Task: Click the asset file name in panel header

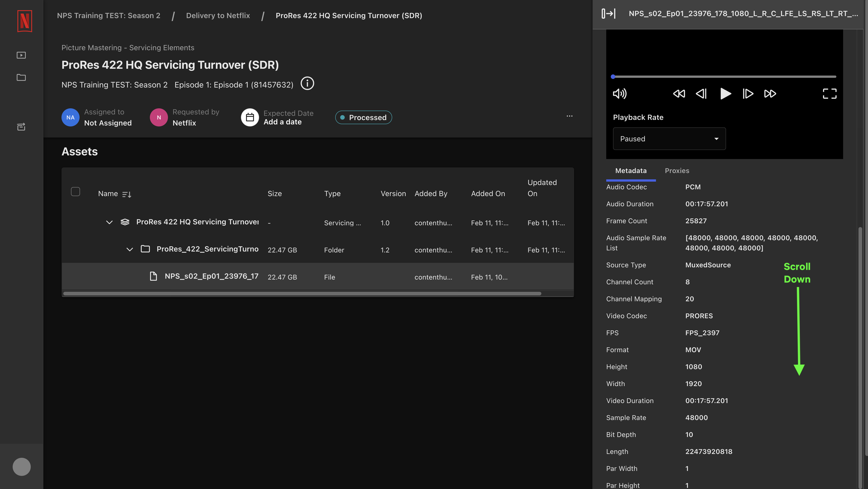Action: [x=743, y=14]
